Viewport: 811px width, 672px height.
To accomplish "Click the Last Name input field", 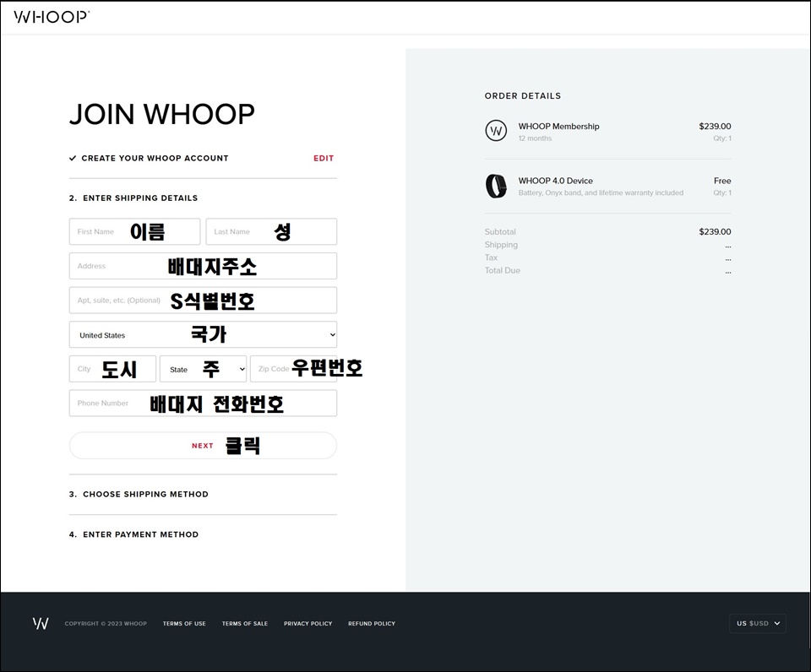I will pos(271,231).
